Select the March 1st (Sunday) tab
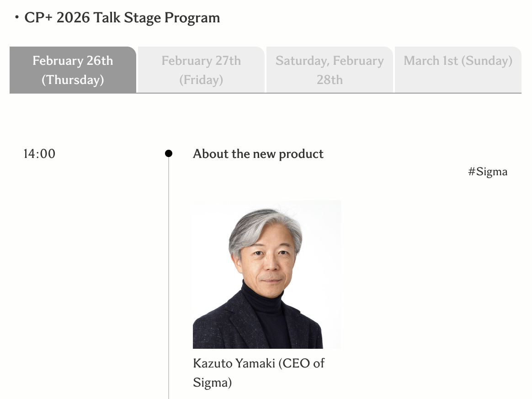This screenshot has width=532, height=399. [458, 61]
